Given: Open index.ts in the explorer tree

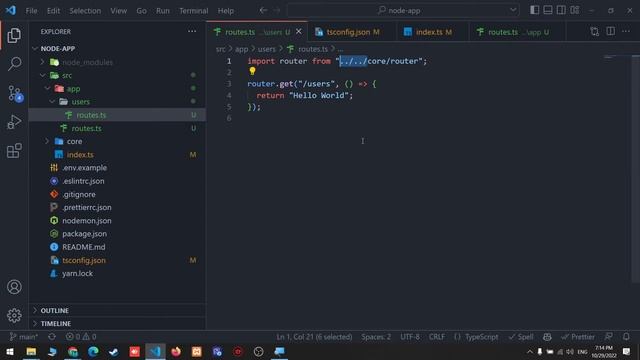Looking at the screenshot, I should (x=80, y=155).
